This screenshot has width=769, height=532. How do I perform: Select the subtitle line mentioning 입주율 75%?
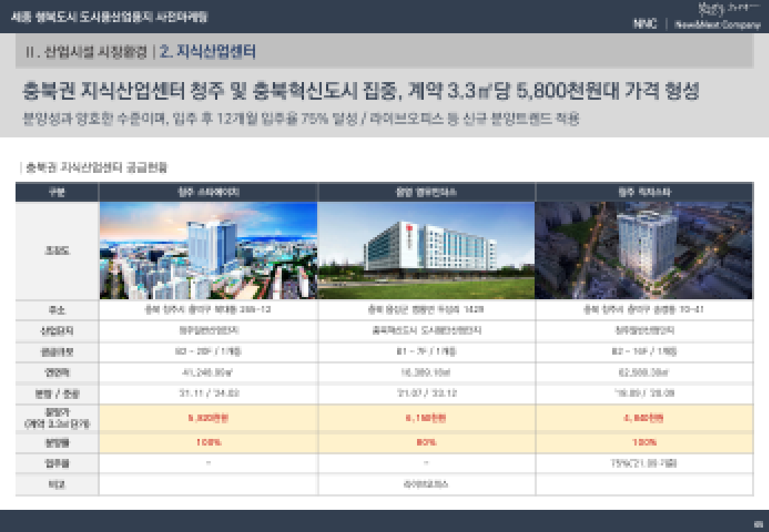click(x=301, y=118)
